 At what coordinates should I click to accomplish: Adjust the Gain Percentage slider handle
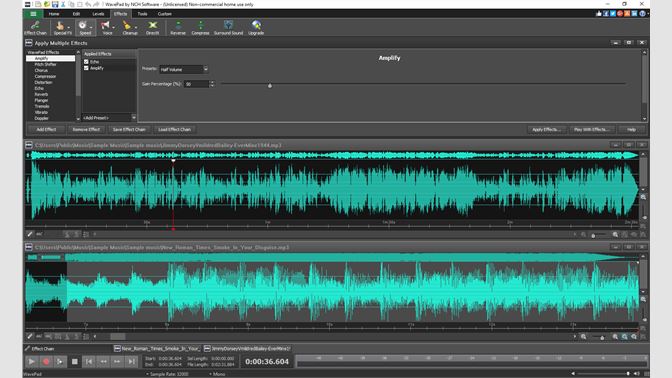(x=270, y=86)
